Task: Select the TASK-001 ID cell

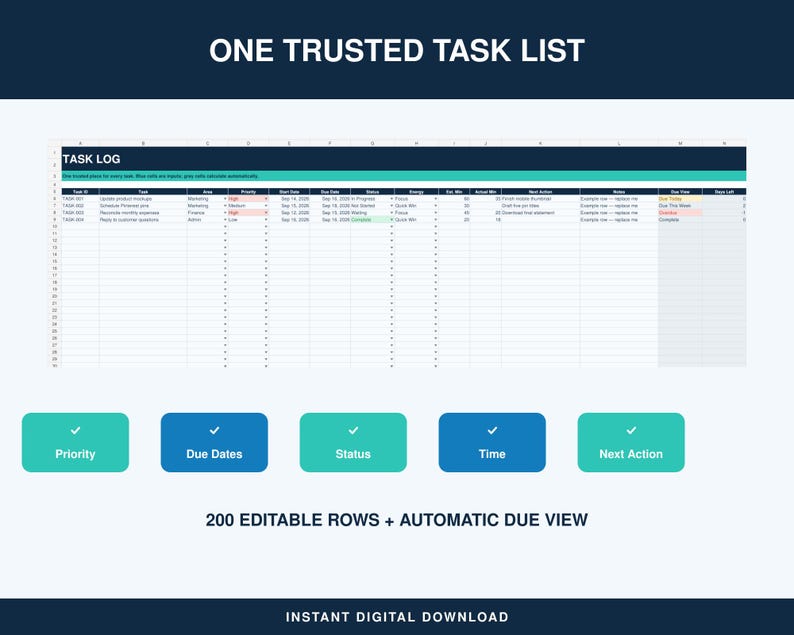Action: click(x=81, y=199)
